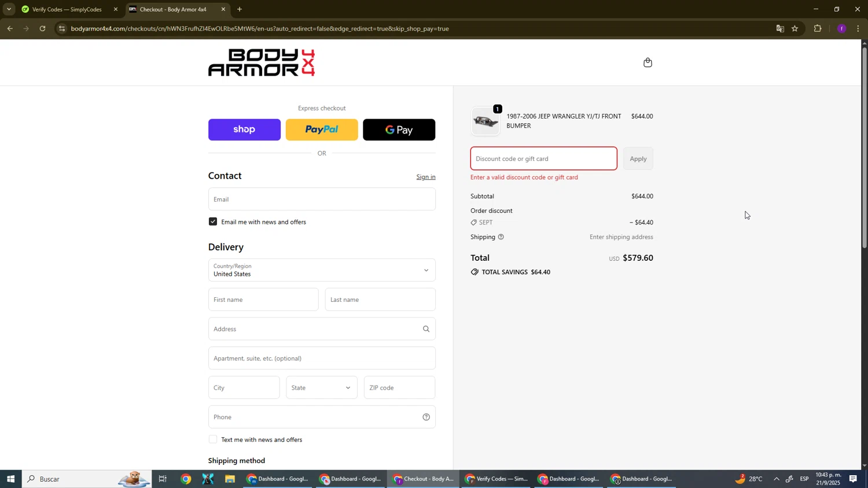Click the browser address bar URL
Screen dimensions: 868x488
coord(260,28)
